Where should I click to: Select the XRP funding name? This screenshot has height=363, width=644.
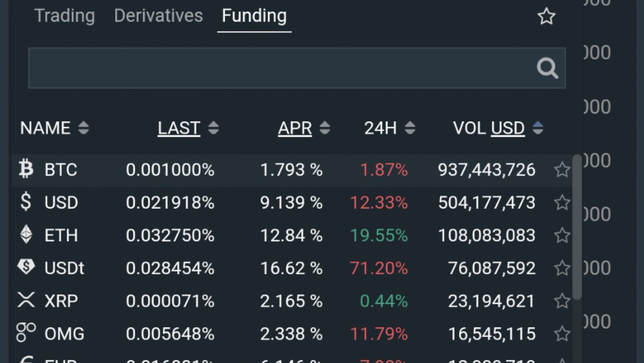click(61, 301)
